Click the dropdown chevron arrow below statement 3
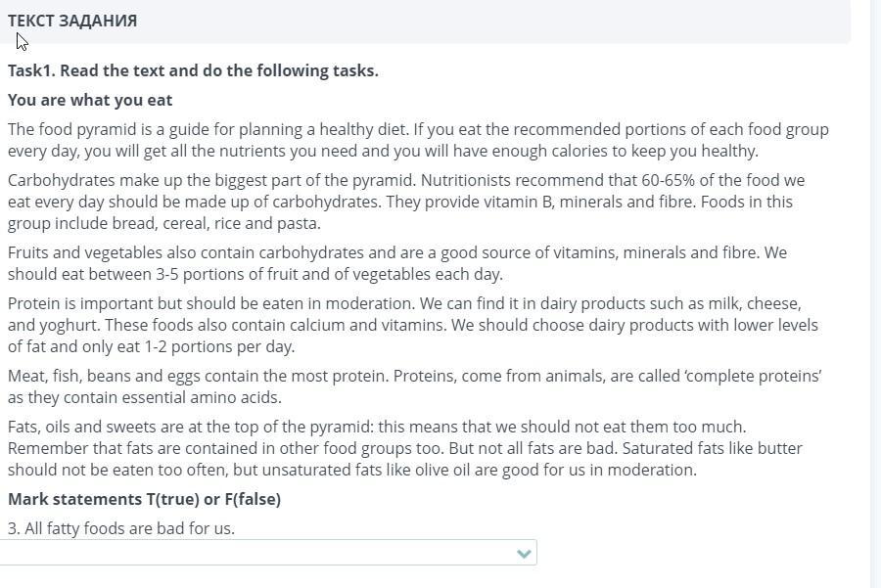 [524, 554]
